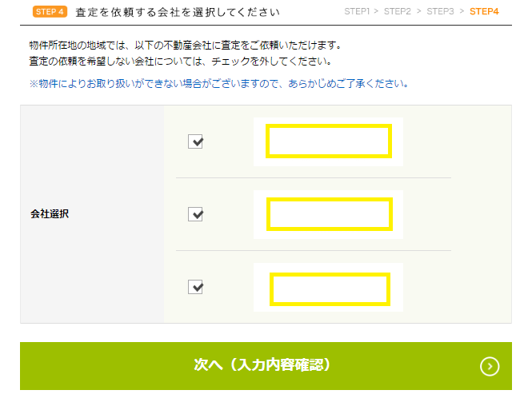Click arrow separator before STEP4

coord(462,11)
